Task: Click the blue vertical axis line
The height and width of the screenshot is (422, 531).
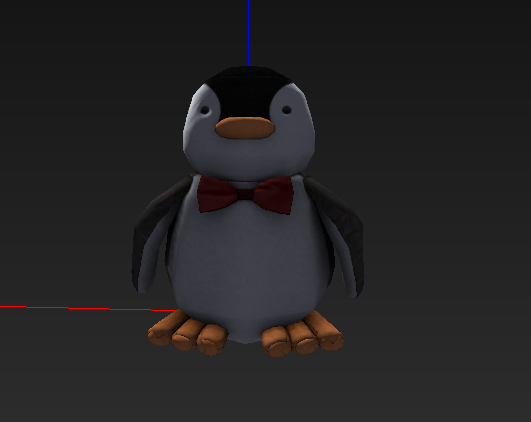Action: [249, 33]
